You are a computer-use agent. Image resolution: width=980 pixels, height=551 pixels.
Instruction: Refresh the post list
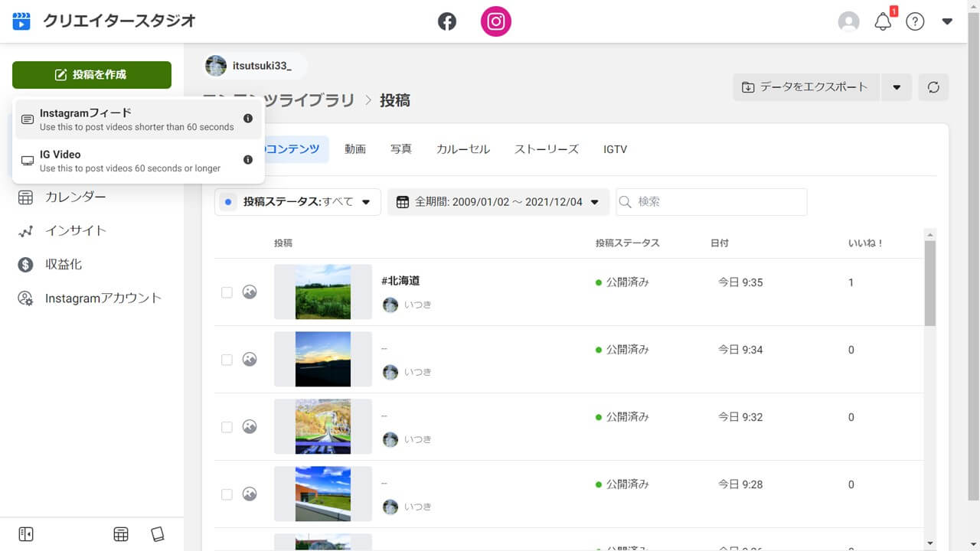click(x=933, y=87)
